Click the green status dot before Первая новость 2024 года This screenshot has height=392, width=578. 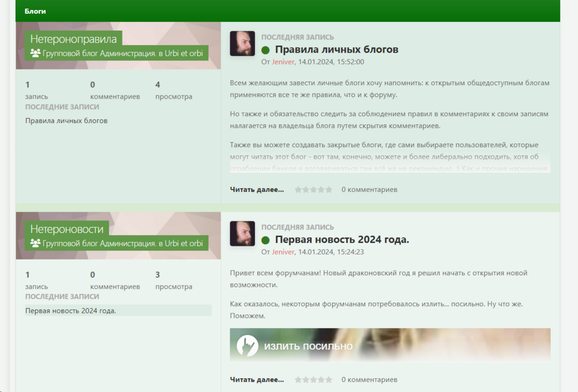point(265,241)
